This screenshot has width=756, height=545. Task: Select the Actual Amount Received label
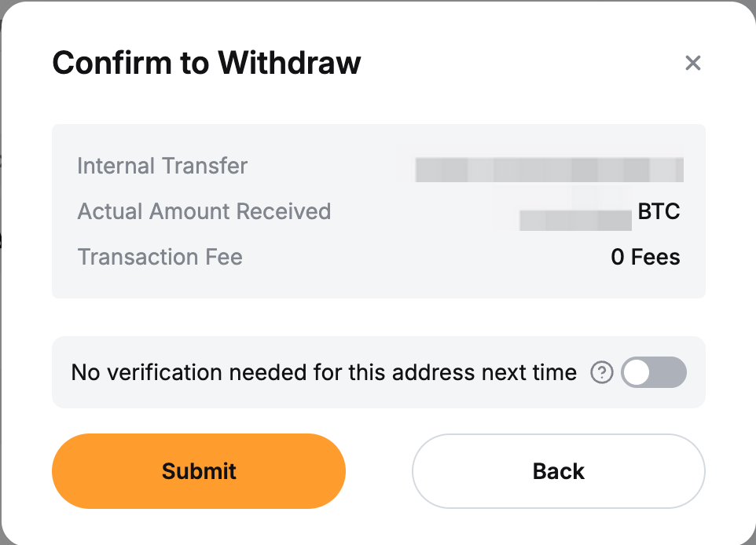(204, 212)
